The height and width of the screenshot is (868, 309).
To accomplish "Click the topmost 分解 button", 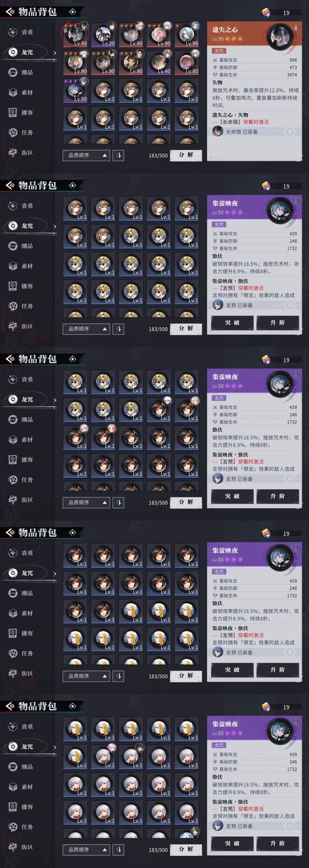I will (x=186, y=155).
